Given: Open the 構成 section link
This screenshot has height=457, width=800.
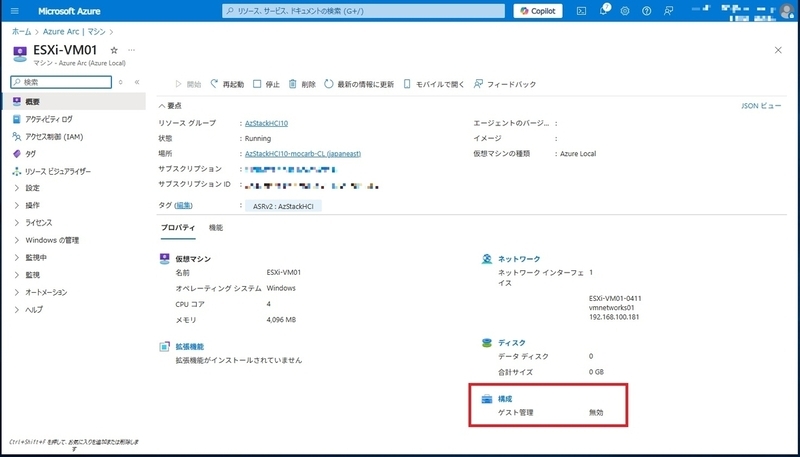Looking at the screenshot, I should [505, 399].
